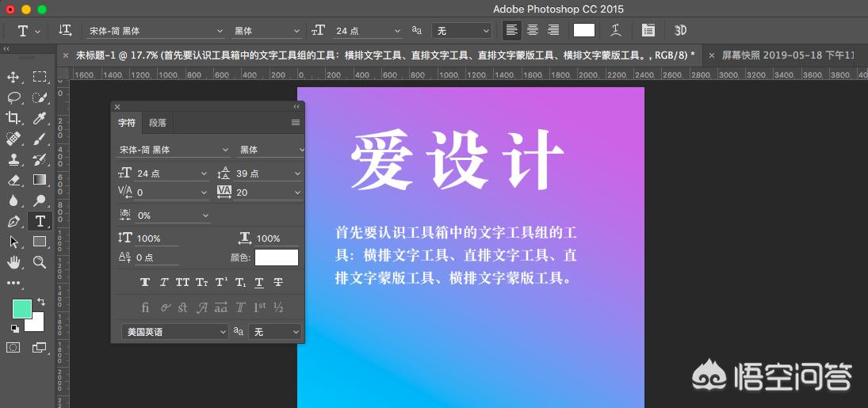Toggle Subscript in Character panel
The width and height of the screenshot is (868, 408).
[240, 282]
